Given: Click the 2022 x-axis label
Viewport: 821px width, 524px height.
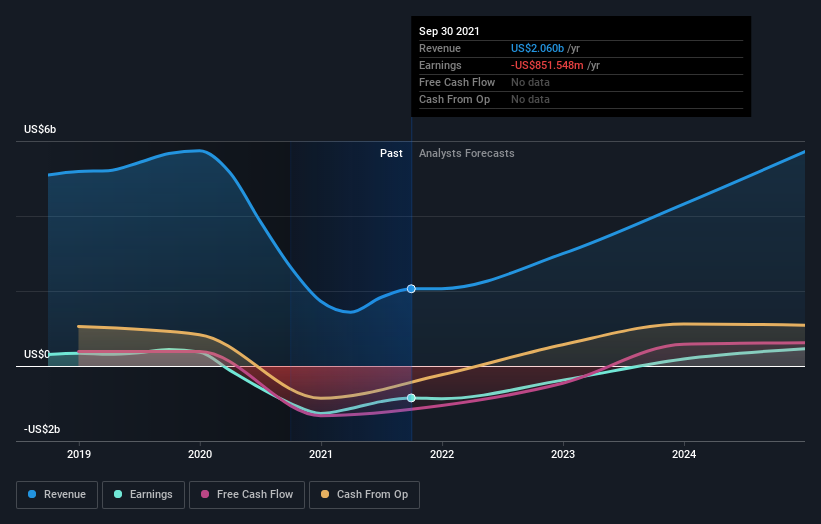Looking at the screenshot, I should [x=442, y=454].
